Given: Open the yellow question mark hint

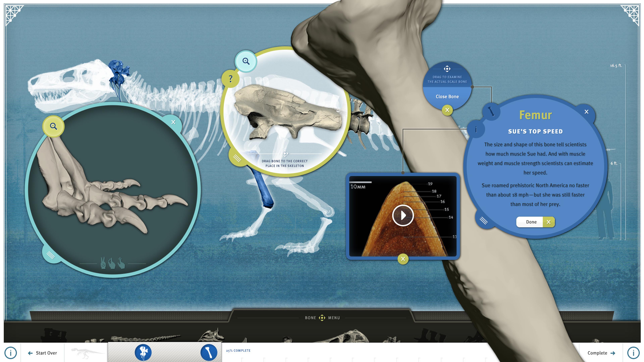Looking at the screenshot, I should click(230, 79).
